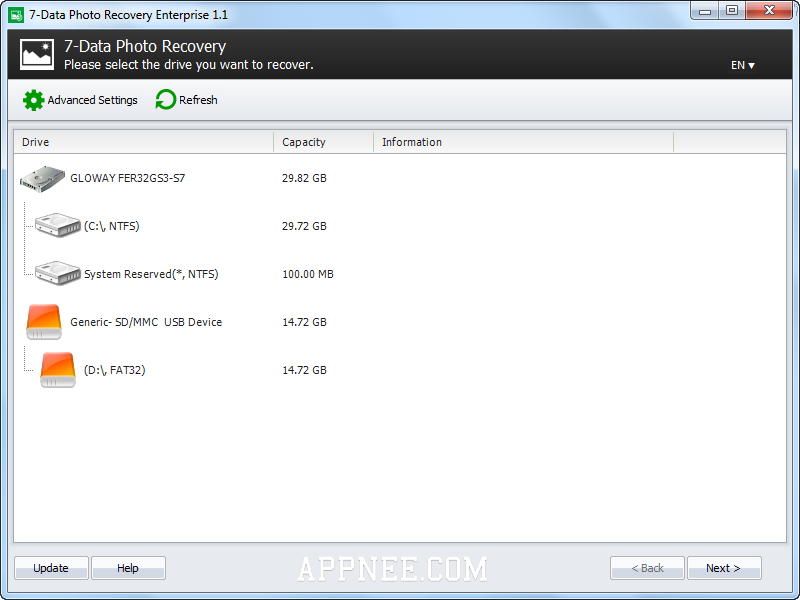Click the Next > button
The image size is (800, 600).
pyautogui.click(x=724, y=568)
